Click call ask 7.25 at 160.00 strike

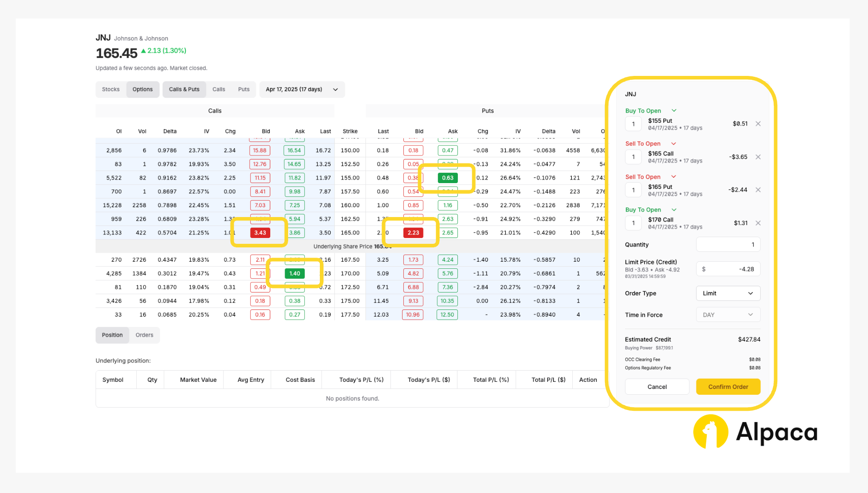click(x=294, y=205)
